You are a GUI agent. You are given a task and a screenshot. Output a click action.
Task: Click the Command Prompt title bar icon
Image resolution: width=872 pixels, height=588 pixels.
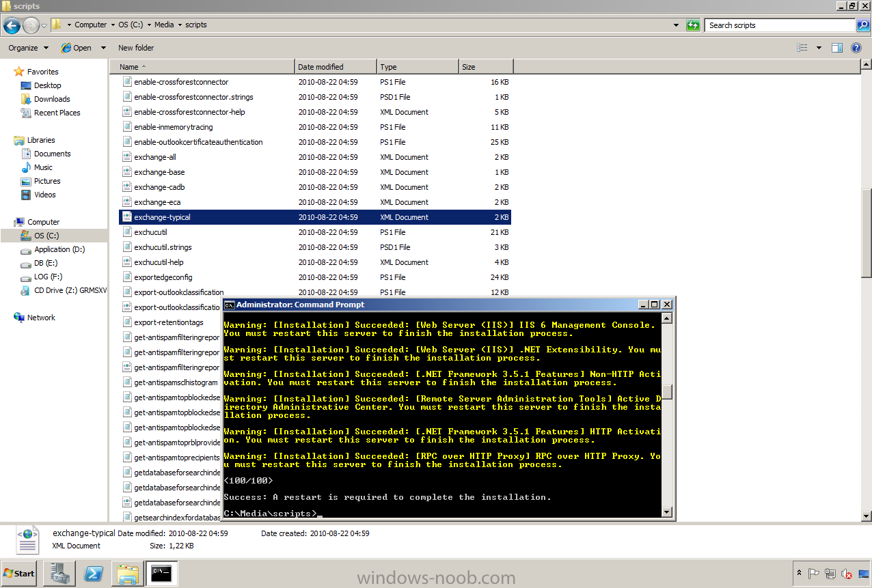[x=230, y=305]
